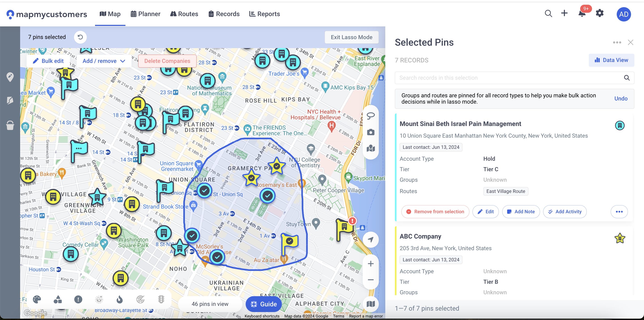Screen dimensions: 644x320
Task: Open Mount Sinai Beth Israel Pain Management record
Action: point(460,124)
